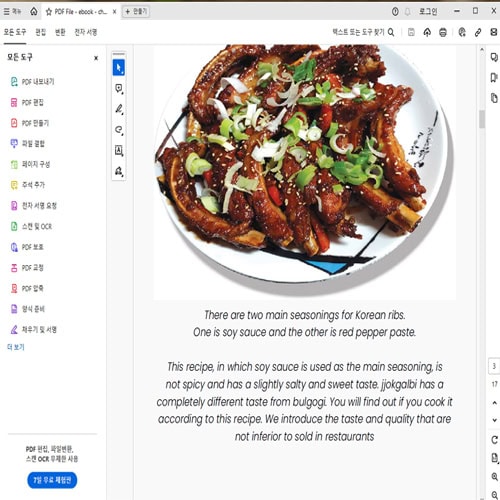Open the '페이지 구성' tool
The image size is (500, 500).
pos(30,164)
